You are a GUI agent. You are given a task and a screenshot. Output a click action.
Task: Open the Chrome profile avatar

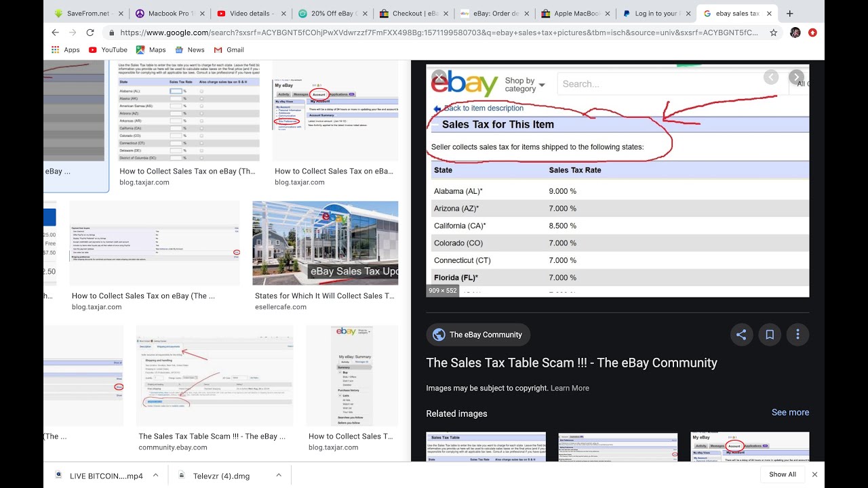[x=795, y=33]
